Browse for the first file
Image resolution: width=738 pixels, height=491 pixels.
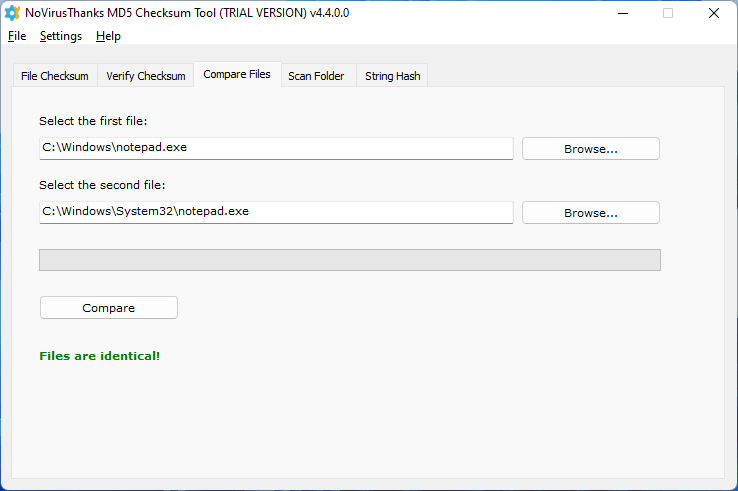(x=591, y=149)
